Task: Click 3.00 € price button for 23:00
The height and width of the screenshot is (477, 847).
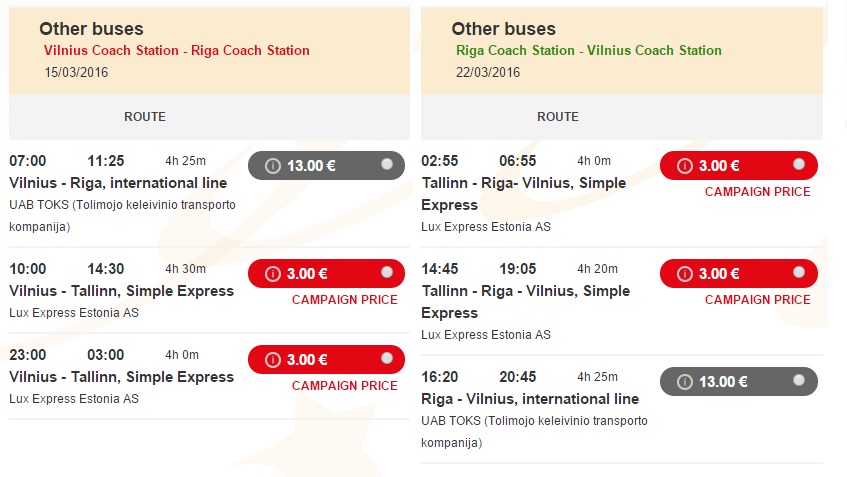Action: [326, 359]
